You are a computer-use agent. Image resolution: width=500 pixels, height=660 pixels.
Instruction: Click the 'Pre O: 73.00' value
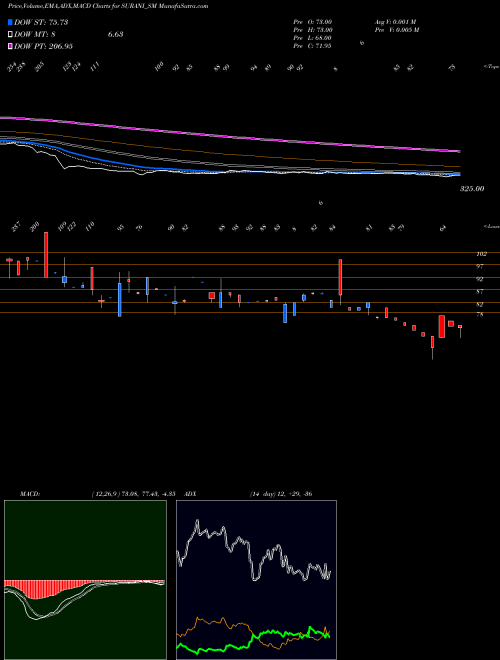tap(313, 22)
